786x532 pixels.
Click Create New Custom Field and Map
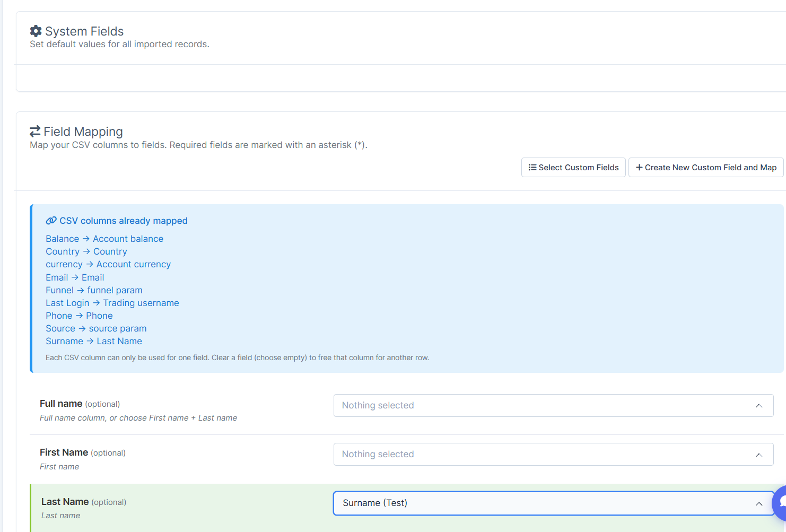(x=706, y=168)
